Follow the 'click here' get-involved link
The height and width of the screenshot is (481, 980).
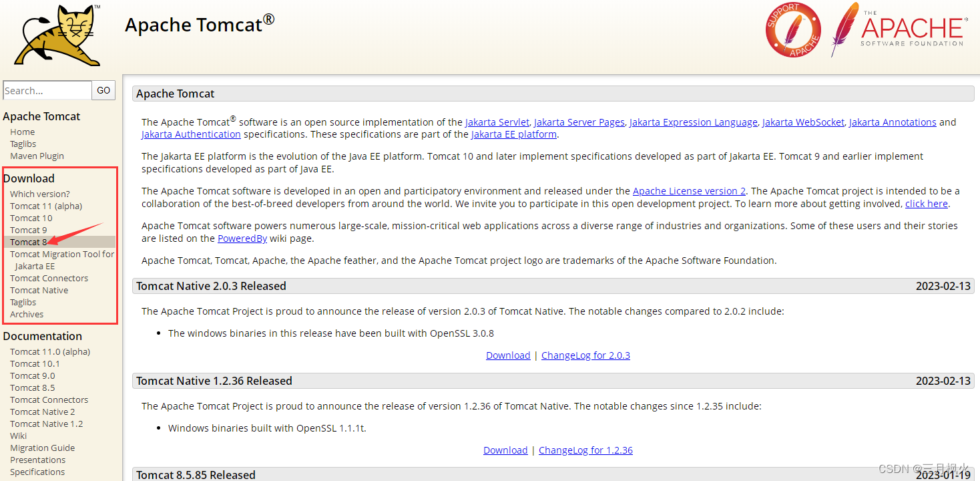pyautogui.click(x=927, y=204)
